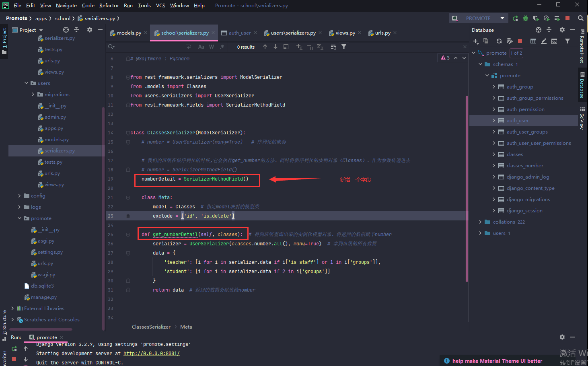Click the '1 of 2' schema selector badge

click(516, 53)
